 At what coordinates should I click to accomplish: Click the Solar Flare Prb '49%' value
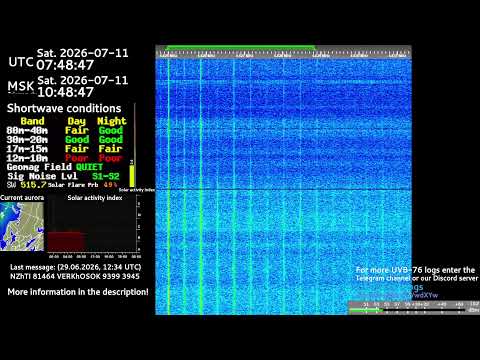[x=110, y=185]
